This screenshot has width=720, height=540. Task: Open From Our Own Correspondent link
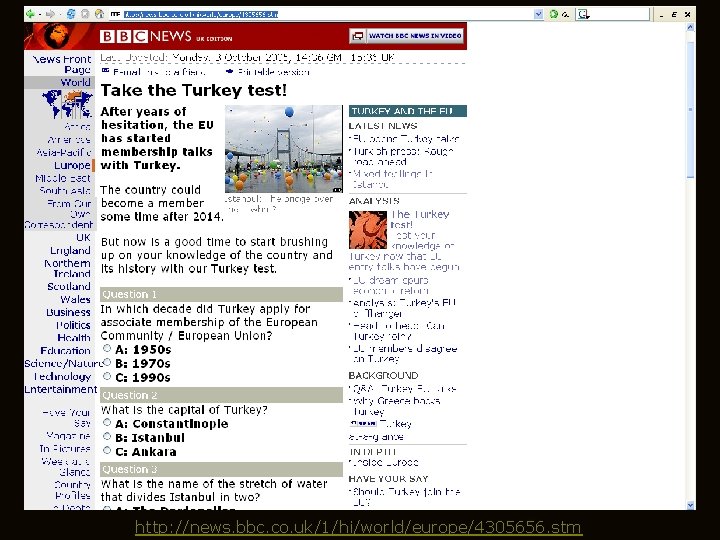click(x=59, y=214)
